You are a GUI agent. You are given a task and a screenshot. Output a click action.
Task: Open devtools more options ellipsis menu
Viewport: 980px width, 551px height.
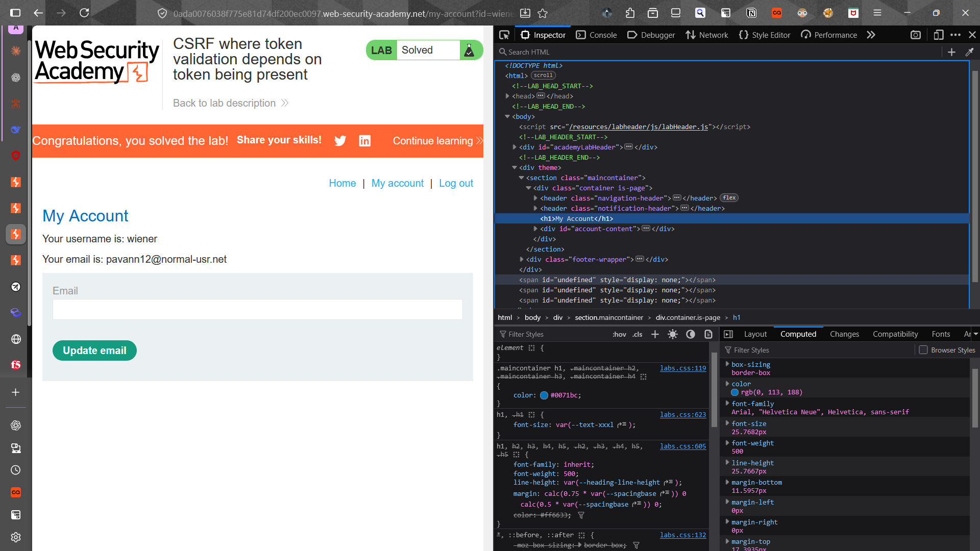point(955,35)
